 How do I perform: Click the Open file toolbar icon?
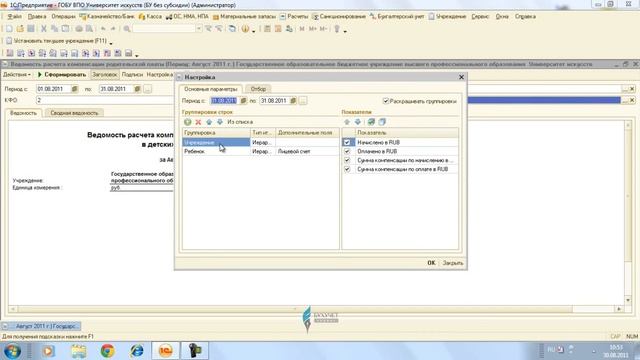pyautogui.click(x=20, y=29)
